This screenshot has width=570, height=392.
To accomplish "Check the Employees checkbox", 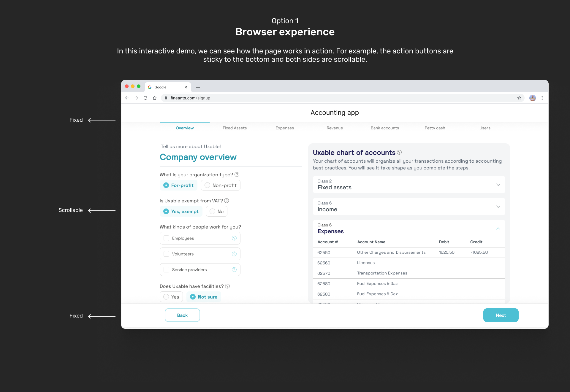I will [x=167, y=238].
